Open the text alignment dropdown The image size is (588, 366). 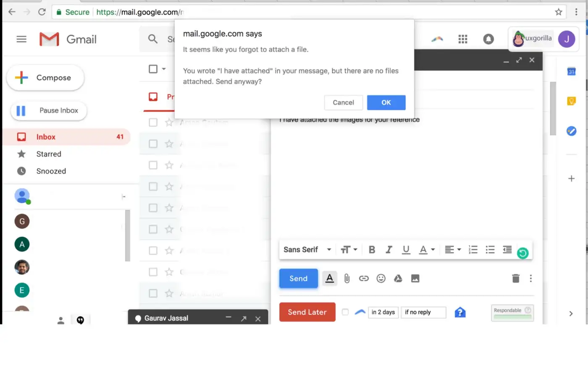pos(453,250)
